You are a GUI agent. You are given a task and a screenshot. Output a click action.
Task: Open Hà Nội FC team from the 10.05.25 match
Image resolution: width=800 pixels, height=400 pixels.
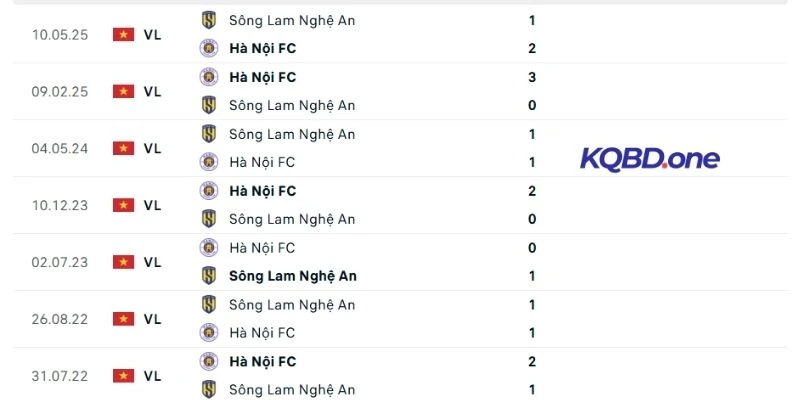coord(262,48)
